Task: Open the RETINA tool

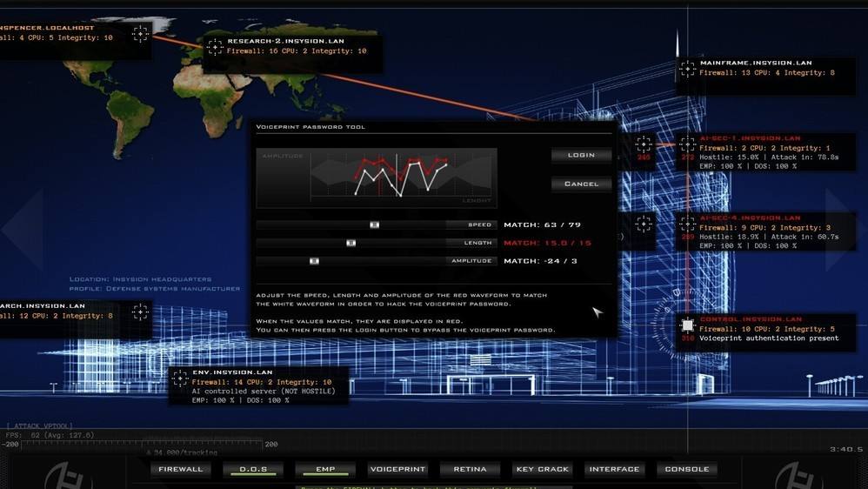Action: pyautogui.click(x=470, y=470)
